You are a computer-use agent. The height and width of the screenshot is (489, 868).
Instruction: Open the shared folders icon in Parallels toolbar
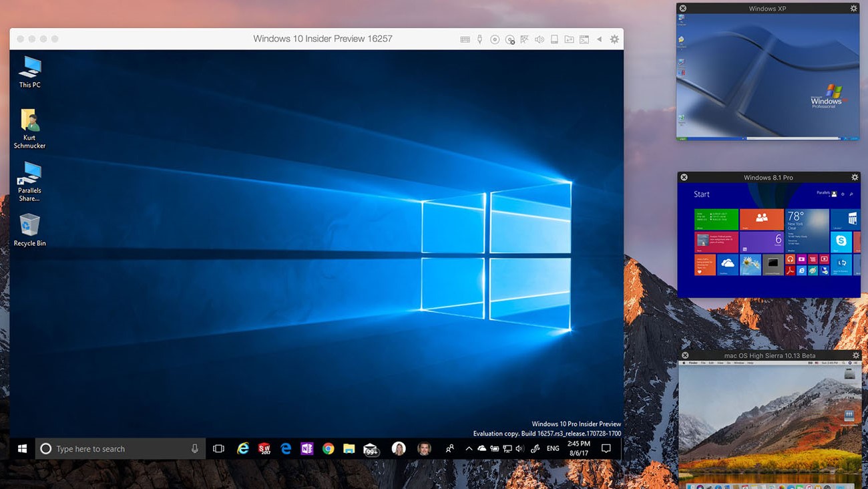click(x=569, y=39)
